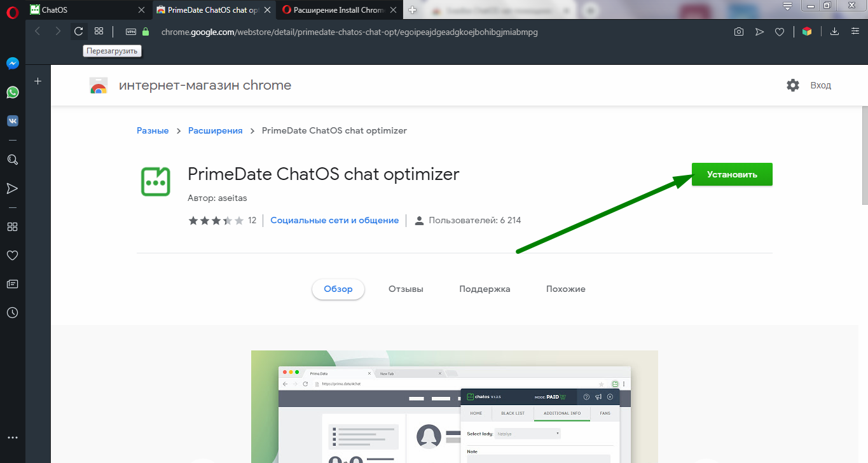Open Messenger in the sidebar
The image size is (868, 463).
tap(13, 64)
